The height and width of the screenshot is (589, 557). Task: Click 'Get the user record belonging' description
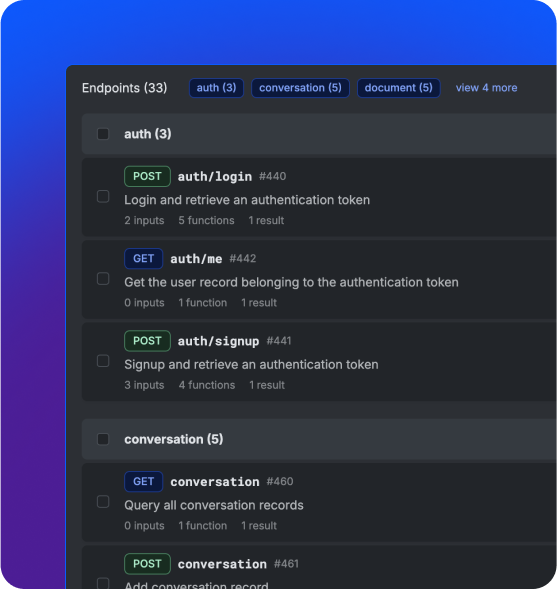click(291, 282)
